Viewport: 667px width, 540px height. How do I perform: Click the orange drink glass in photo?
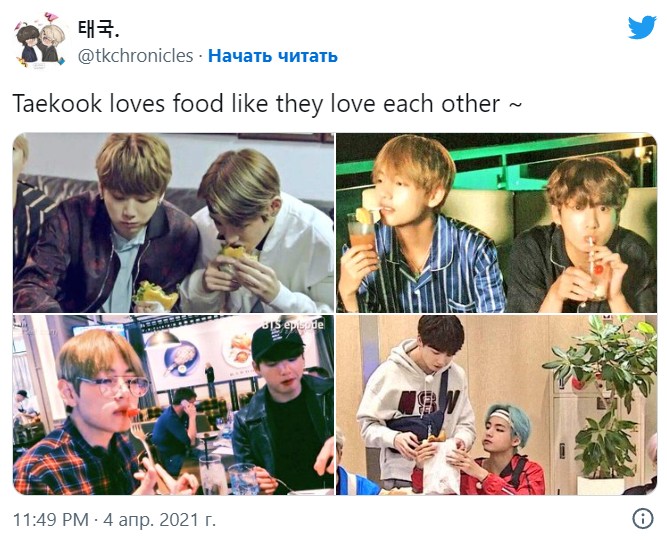pyautogui.click(x=361, y=232)
